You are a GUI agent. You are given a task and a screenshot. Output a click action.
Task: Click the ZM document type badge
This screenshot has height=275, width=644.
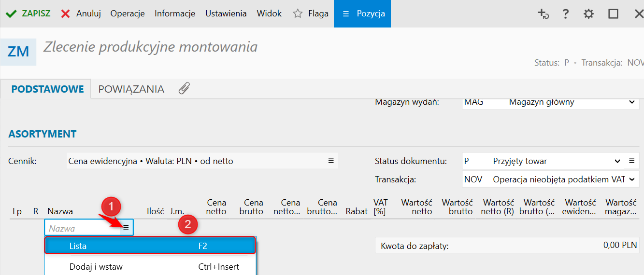[18, 52]
